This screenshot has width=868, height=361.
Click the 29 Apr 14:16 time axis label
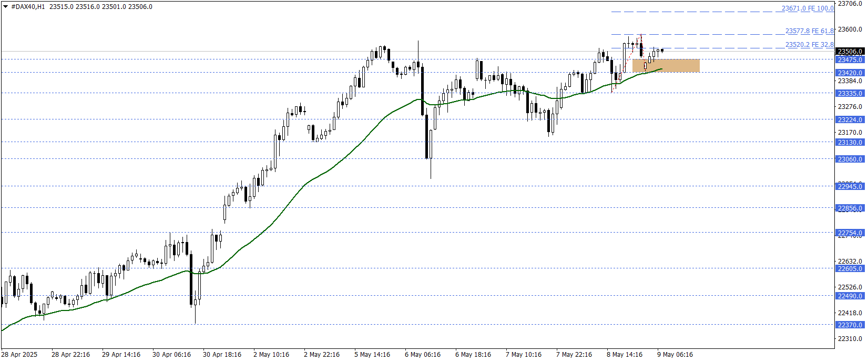(x=121, y=355)
